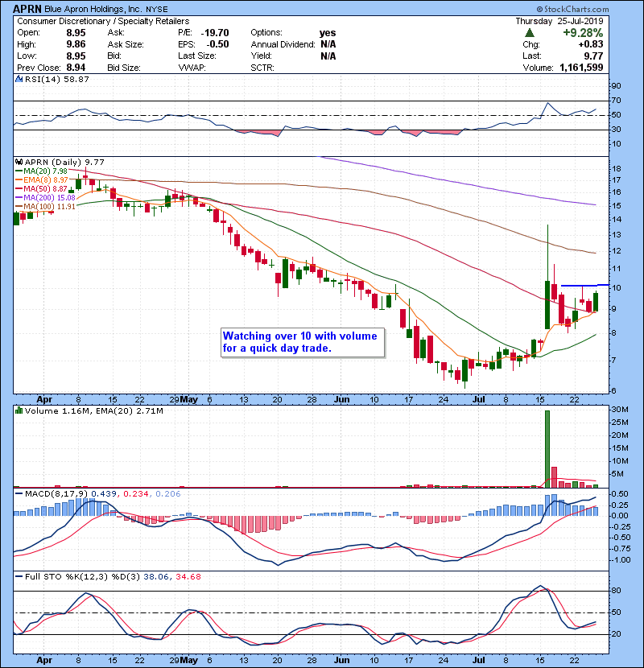The height and width of the screenshot is (668, 644).
Task: Click the EPS value -0.50
Action: (218, 44)
